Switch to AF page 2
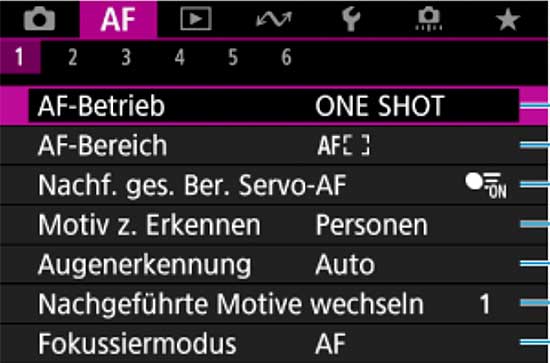 73,57
